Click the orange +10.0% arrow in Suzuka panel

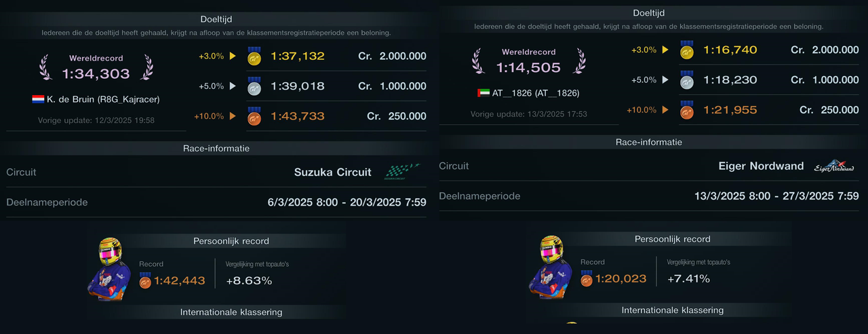point(233,116)
